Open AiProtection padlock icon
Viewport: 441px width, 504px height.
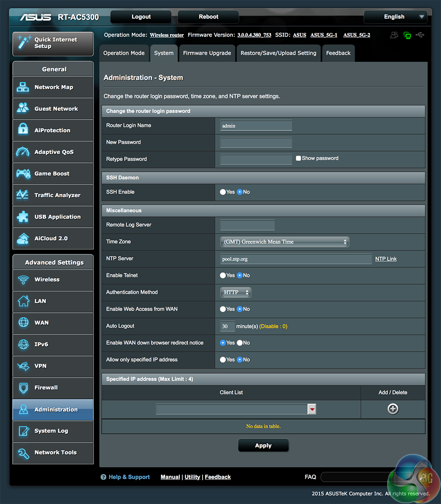click(23, 129)
